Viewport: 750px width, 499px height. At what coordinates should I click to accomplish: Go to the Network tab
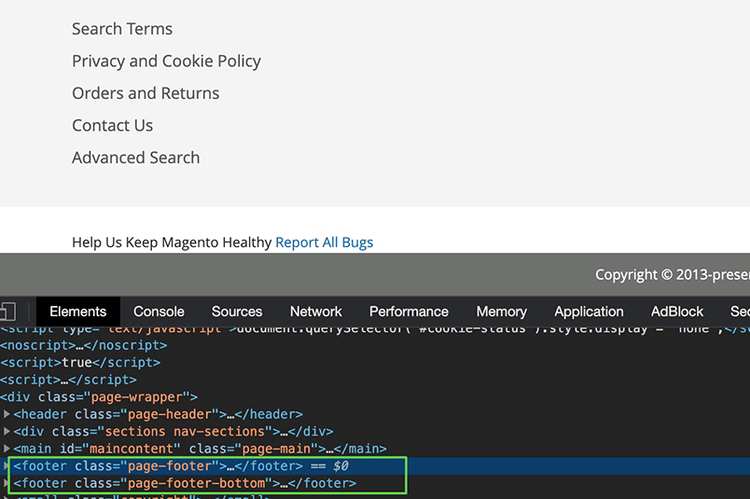(316, 311)
